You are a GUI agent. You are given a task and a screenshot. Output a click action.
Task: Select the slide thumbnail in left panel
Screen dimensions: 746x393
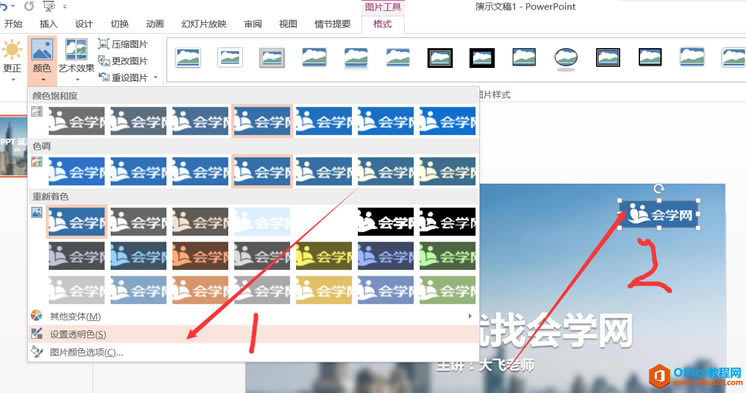[x=13, y=146]
